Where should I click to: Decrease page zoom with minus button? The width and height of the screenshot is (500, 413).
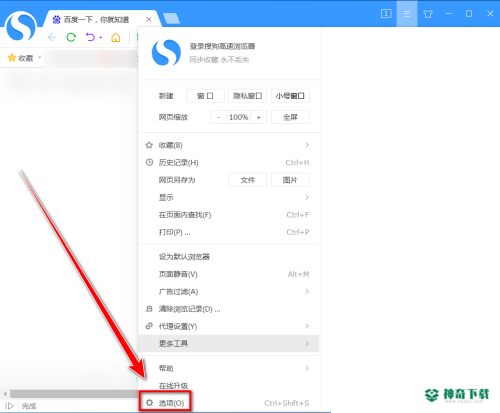[x=218, y=117]
